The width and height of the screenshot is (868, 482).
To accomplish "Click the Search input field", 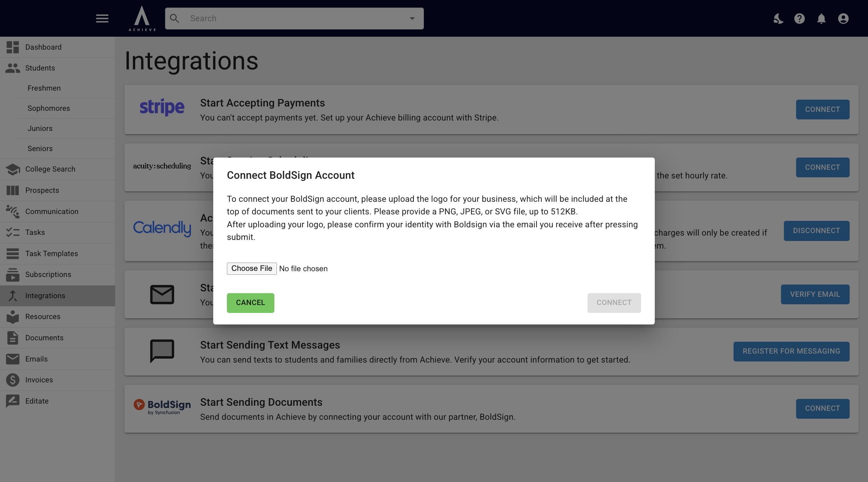I will coord(294,18).
